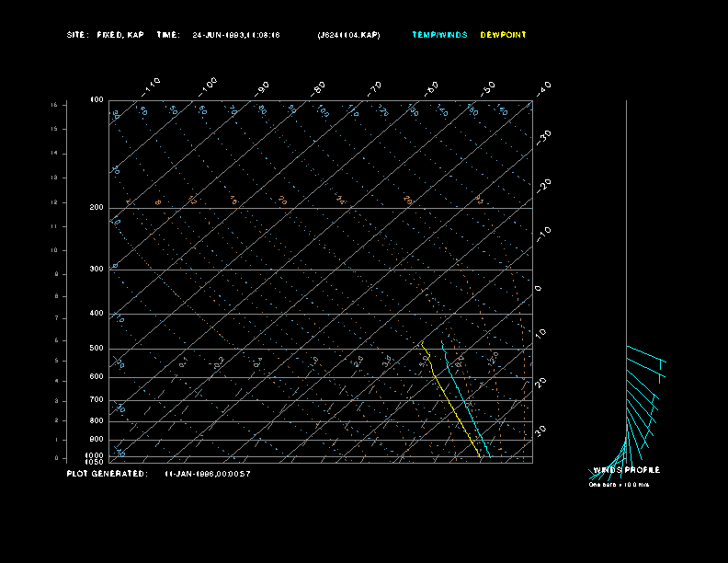This screenshot has width=728, height=563.
Task: Click the topmost wind barb in wind profile
Action: click(644, 353)
